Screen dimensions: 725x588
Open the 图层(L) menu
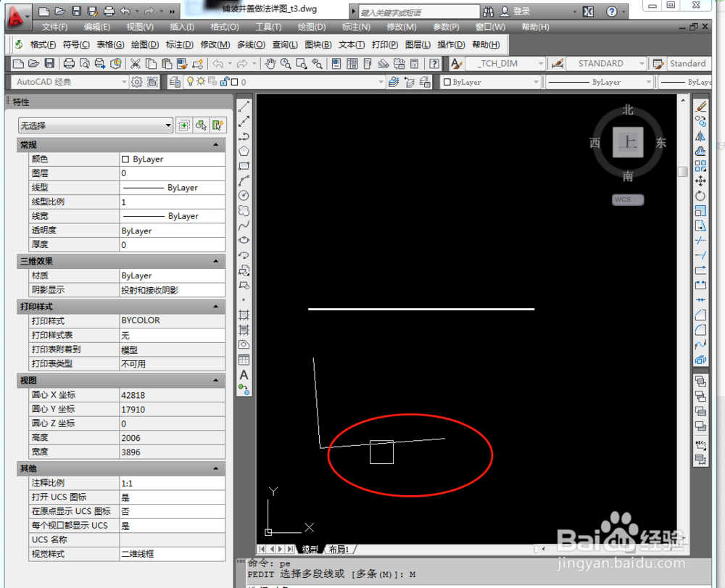(x=418, y=45)
